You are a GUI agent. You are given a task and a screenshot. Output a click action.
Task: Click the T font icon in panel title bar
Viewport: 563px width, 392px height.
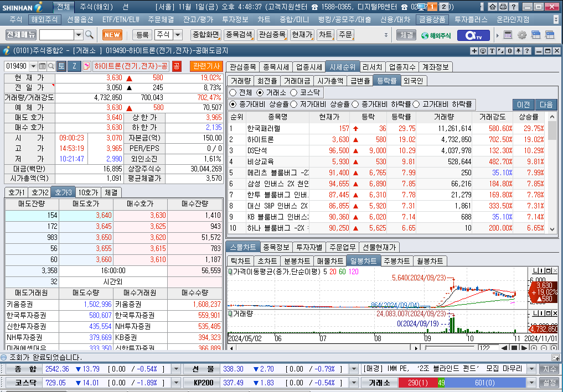(x=492, y=51)
